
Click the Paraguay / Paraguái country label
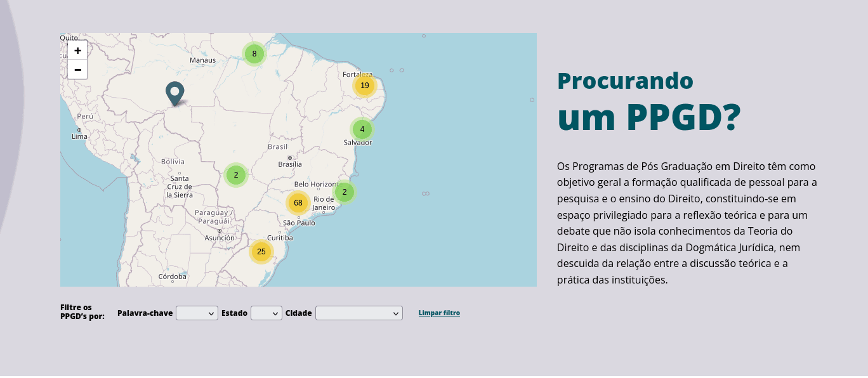(x=214, y=217)
